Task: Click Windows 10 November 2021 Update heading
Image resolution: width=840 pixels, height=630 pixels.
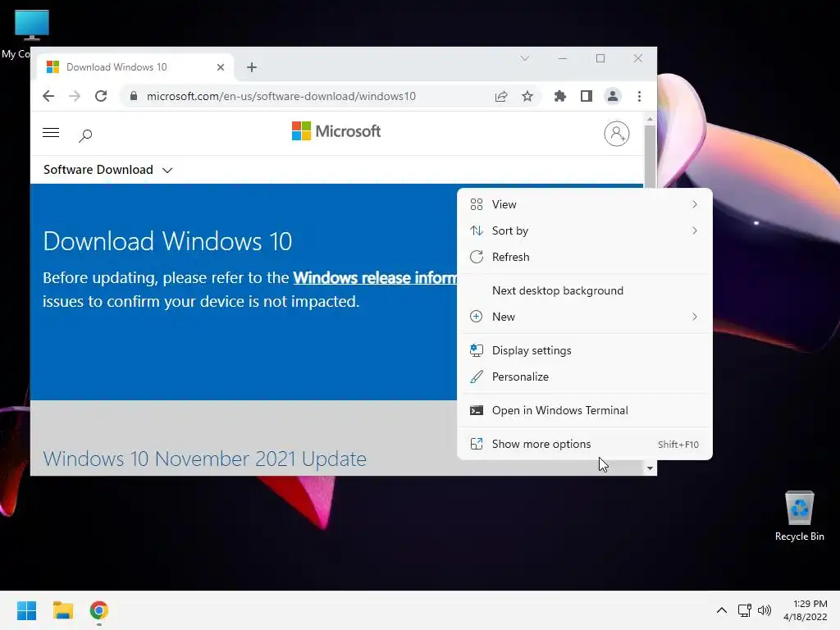Action: click(204, 459)
